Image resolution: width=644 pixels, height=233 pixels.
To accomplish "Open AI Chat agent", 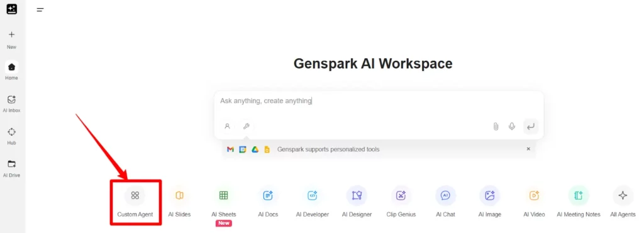I will (x=445, y=202).
